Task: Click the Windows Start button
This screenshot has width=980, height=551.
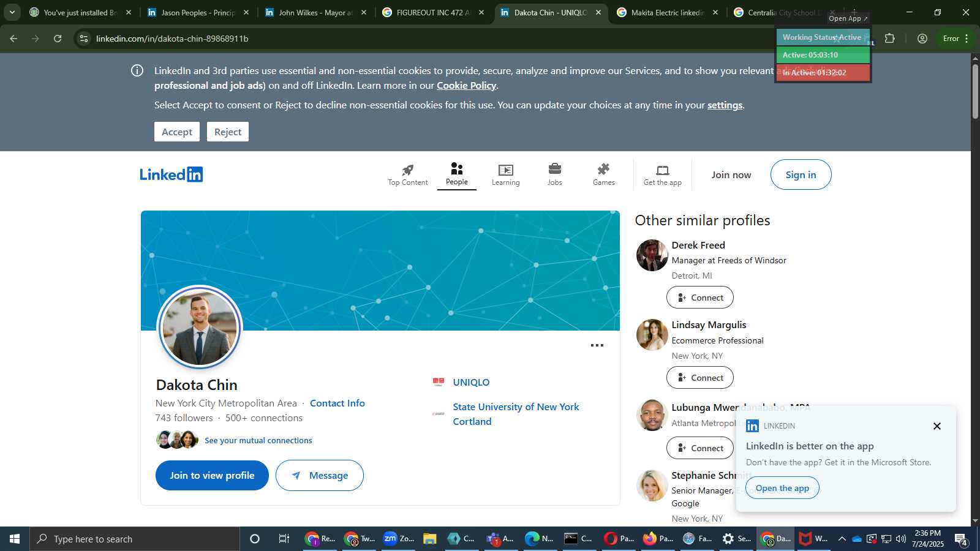Action: tap(15, 539)
